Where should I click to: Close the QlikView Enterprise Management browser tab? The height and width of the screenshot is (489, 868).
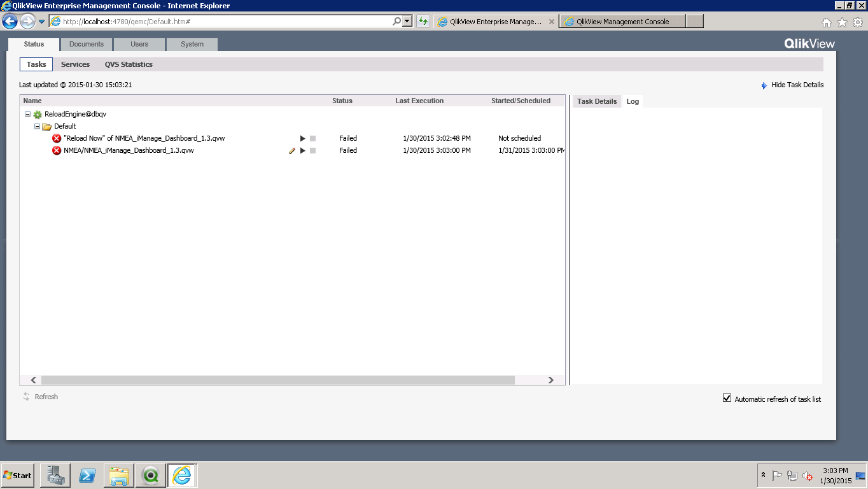pyautogui.click(x=552, y=22)
